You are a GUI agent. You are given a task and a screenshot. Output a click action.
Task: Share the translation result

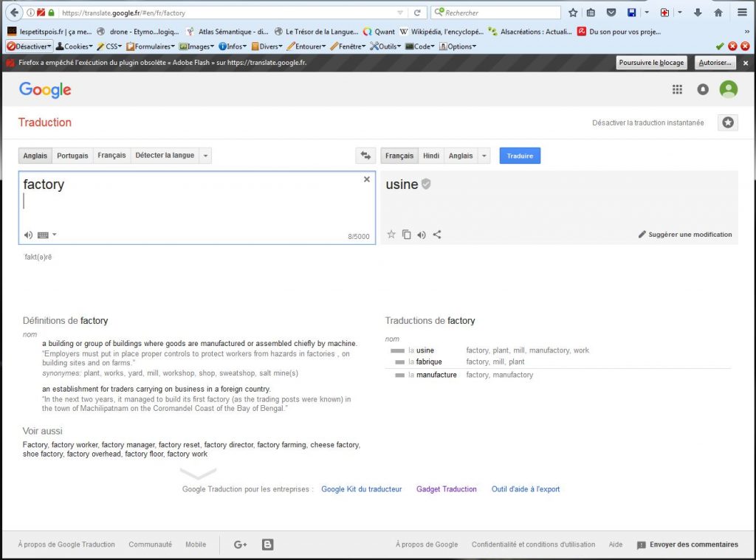(437, 235)
